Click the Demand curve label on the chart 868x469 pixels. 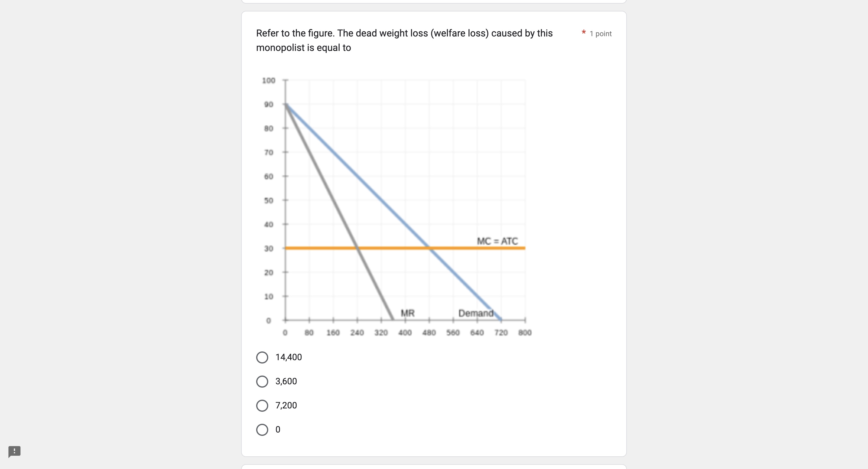pos(476,313)
